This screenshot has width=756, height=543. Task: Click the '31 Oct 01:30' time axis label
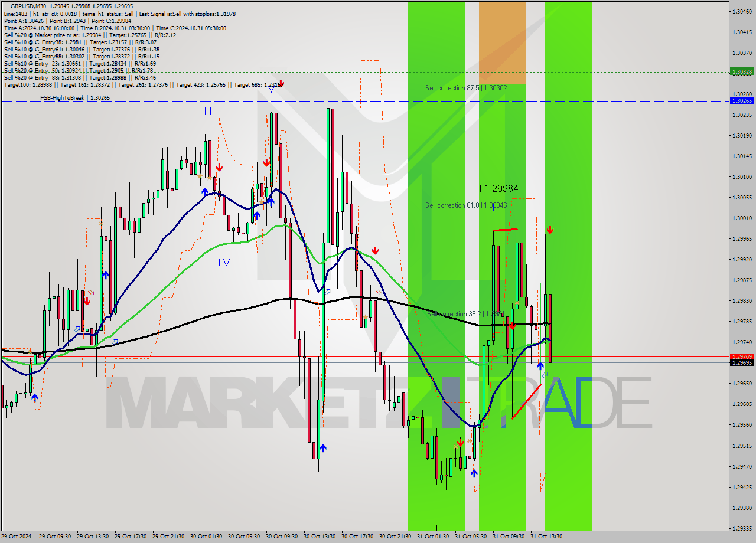pyautogui.click(x=433, y=537)
